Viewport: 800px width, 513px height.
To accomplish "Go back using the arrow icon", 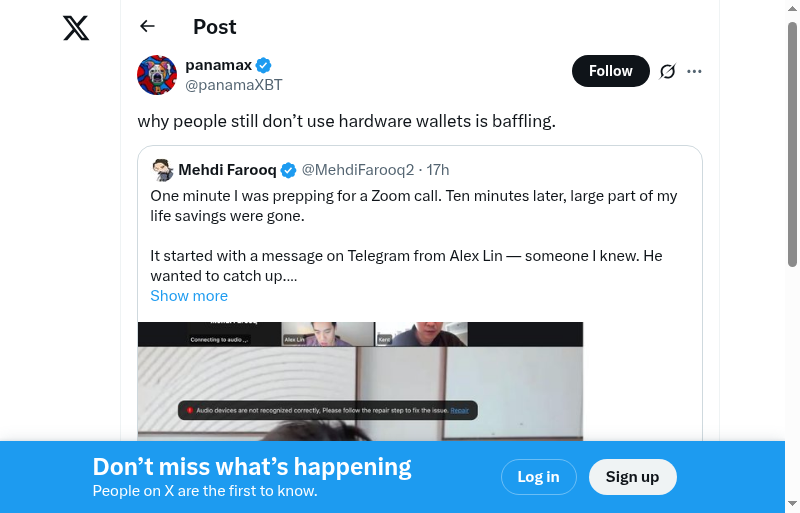I will (148, 27).
